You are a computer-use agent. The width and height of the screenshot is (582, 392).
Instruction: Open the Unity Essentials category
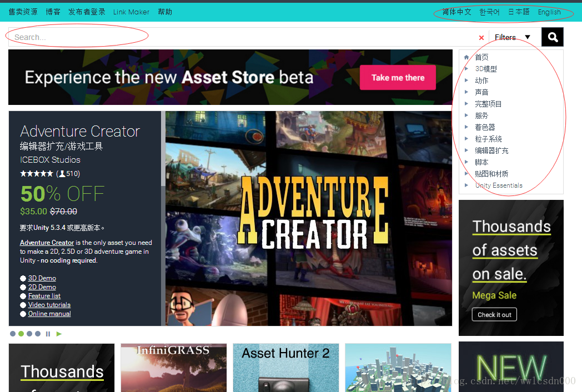click(x=499, y=185)
